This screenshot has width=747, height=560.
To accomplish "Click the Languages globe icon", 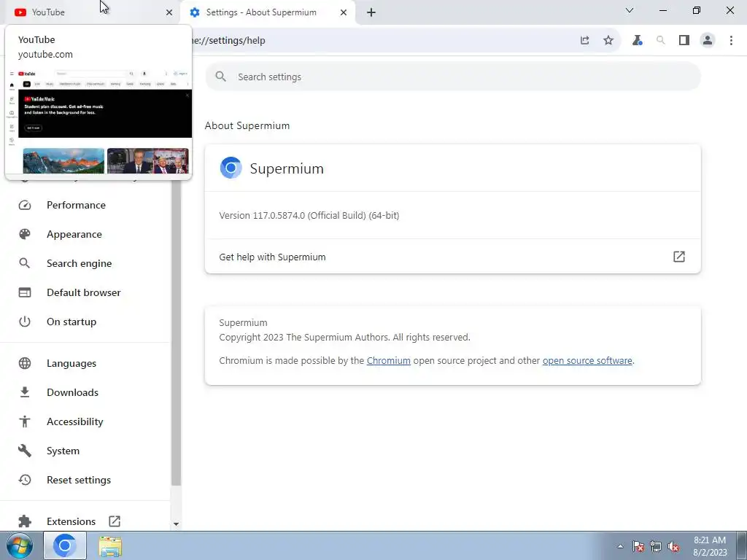I will coord(25,363).
